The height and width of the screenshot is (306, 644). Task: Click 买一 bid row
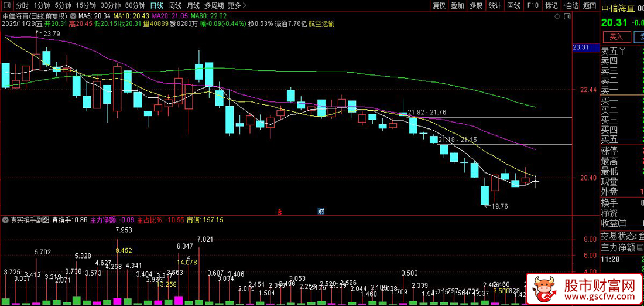click(x=622, y=100)
